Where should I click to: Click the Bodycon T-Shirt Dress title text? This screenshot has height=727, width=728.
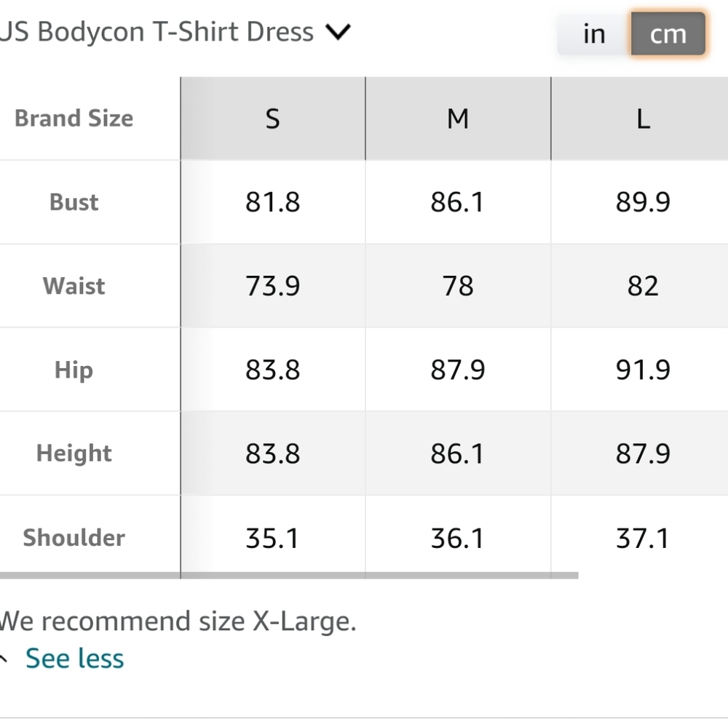(157, 32)
